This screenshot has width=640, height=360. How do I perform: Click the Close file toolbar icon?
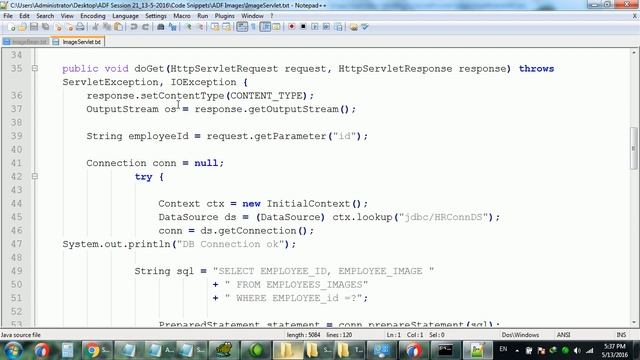pos(58,27)
